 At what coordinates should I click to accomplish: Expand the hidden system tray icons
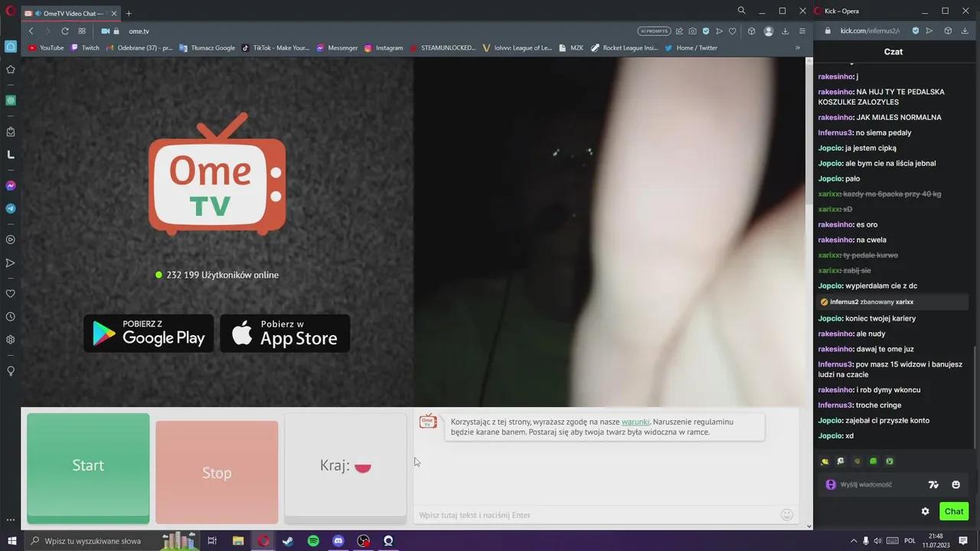(854, 541)
